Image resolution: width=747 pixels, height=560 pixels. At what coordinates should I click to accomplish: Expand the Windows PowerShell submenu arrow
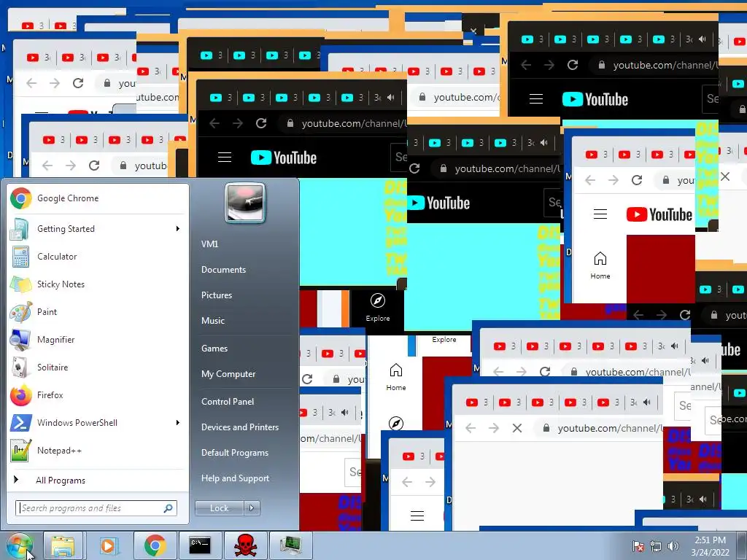(178, 423)
